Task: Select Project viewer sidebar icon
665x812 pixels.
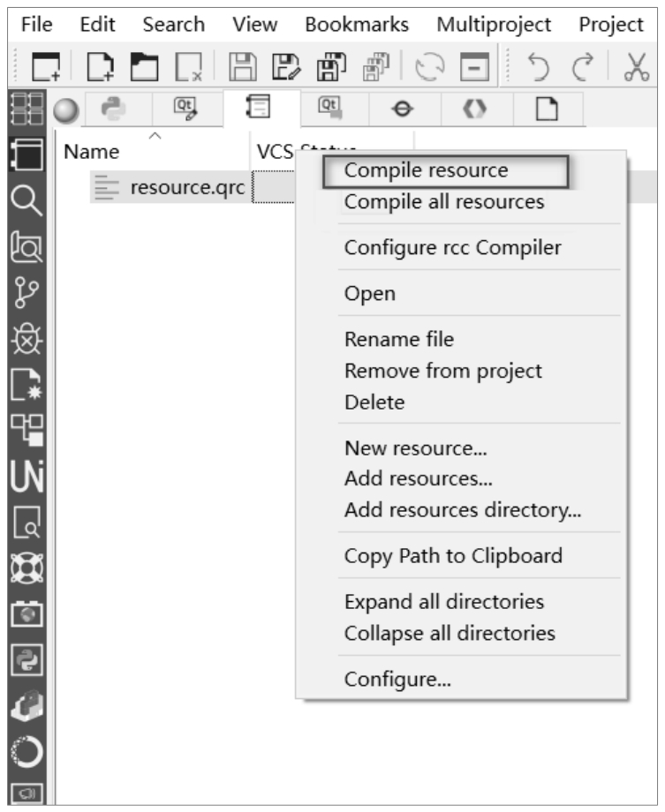Action: 27,154
